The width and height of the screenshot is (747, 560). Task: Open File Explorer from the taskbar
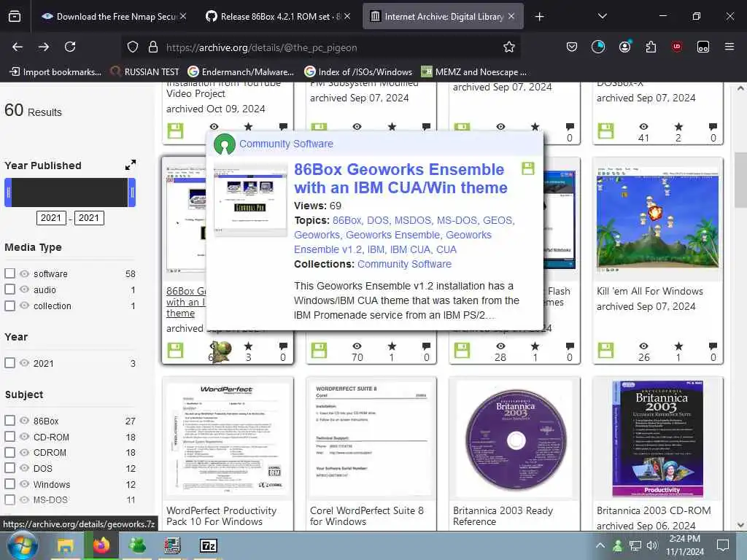pyautogui.click(x=65, y=545)
